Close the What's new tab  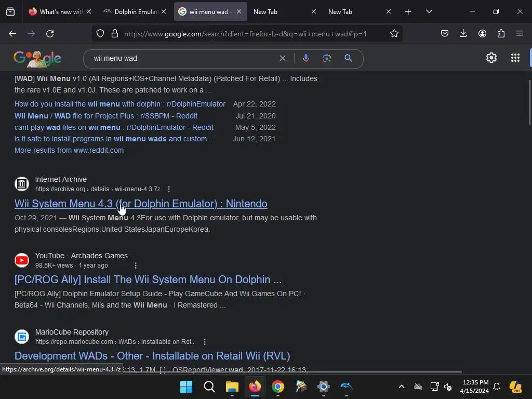click(x=89, y=11)
